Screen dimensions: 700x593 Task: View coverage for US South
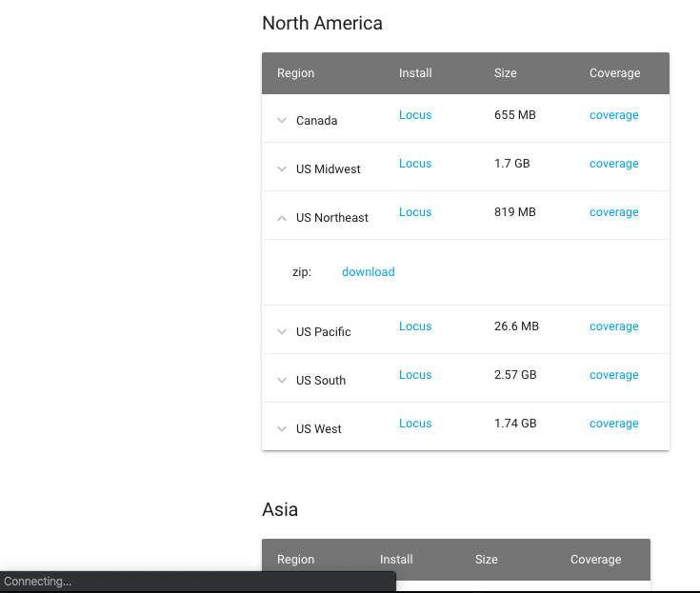click(613, 375)
